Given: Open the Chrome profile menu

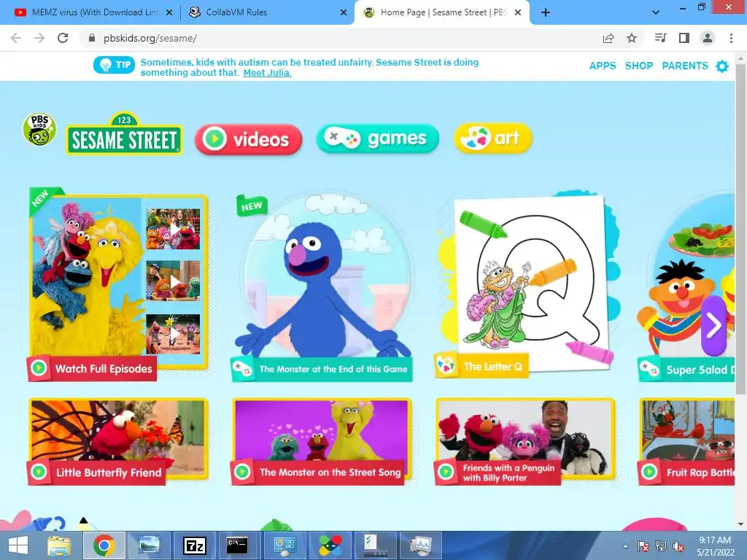Looking at the screenshot, I should pyautogui.click(x=708, y=38).
